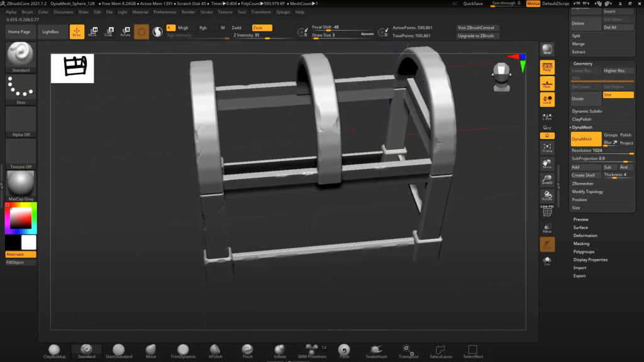The width and height of the screenshot is (644, 362).
Task: Expand the ZRemesher subpalette
Action: tap(582, 184)
